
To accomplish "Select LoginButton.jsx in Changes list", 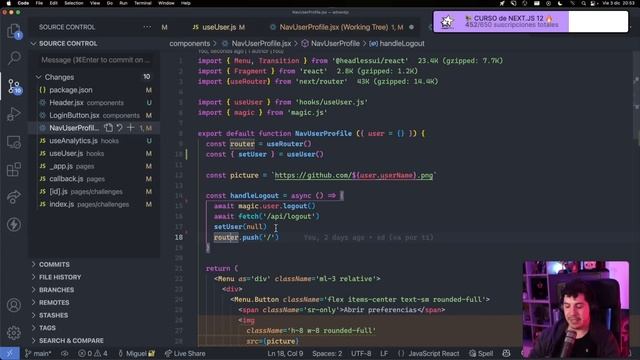I will click(x=94, y=115).
